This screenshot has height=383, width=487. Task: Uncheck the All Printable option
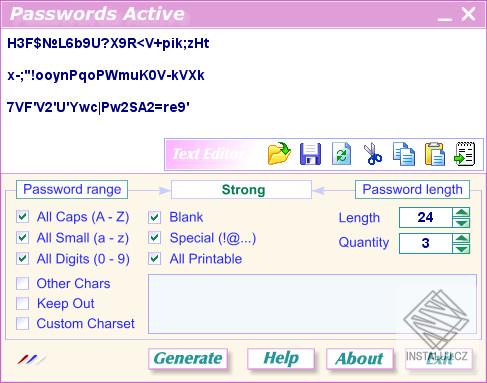(x=155, y=258)
